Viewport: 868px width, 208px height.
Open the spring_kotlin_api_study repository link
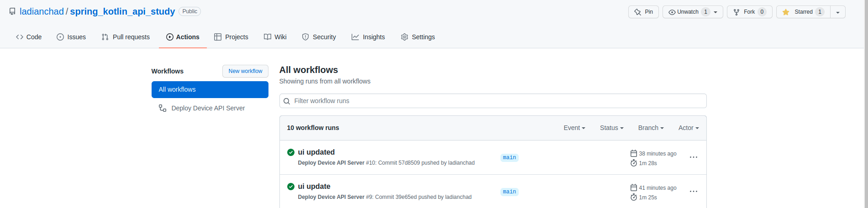122,11
